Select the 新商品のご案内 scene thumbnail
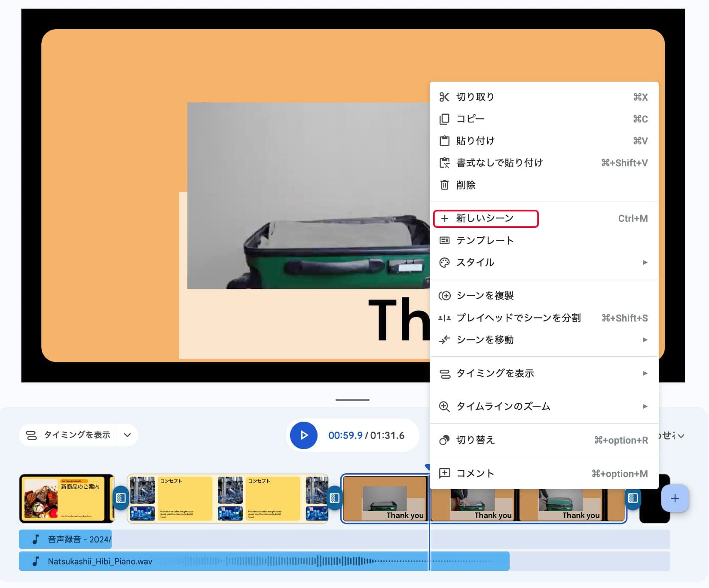709x588 pixels. (x=64, y=499)
